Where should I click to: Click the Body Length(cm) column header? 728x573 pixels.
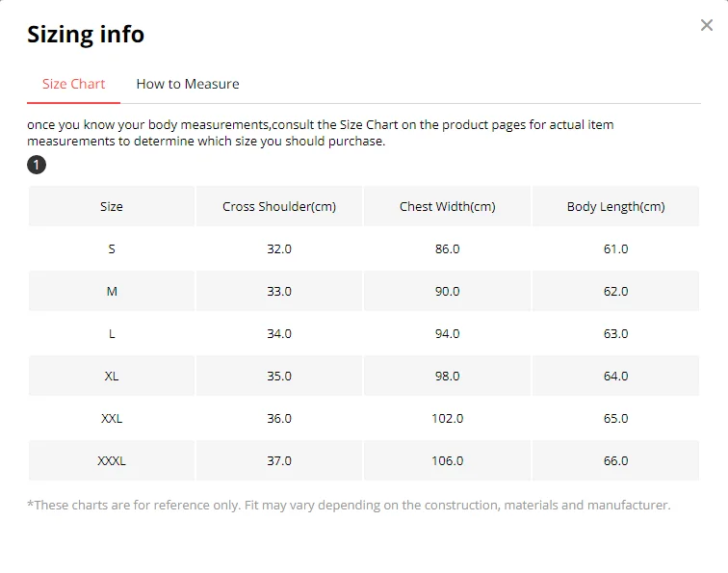click(x=615, y=207)
